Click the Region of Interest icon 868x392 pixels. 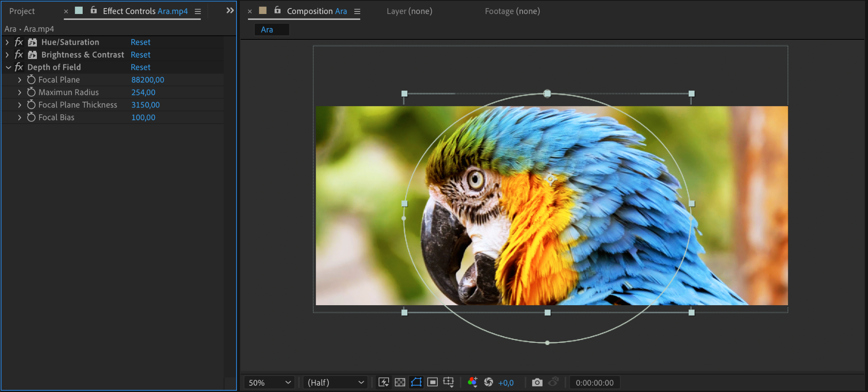pos(432,382)
